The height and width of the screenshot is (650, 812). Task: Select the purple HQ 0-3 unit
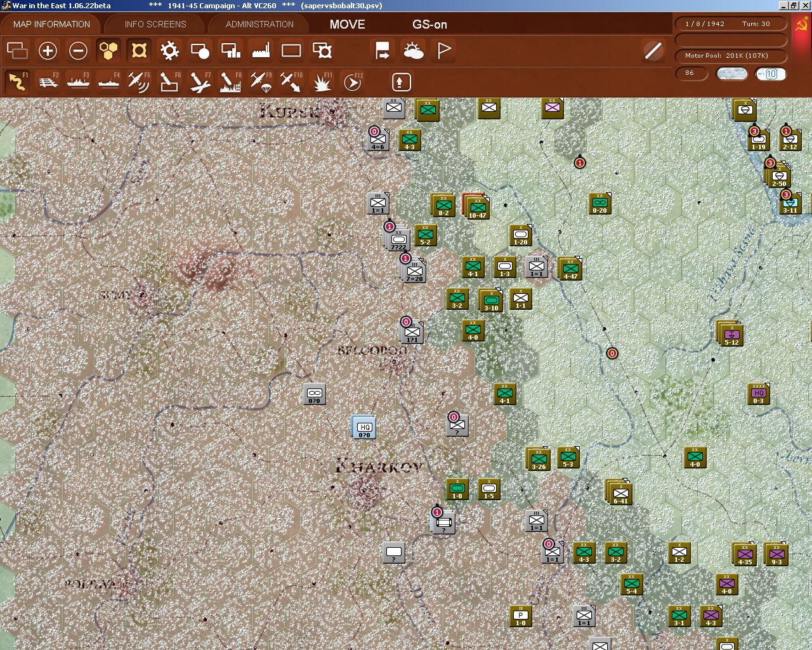(758, 394)
